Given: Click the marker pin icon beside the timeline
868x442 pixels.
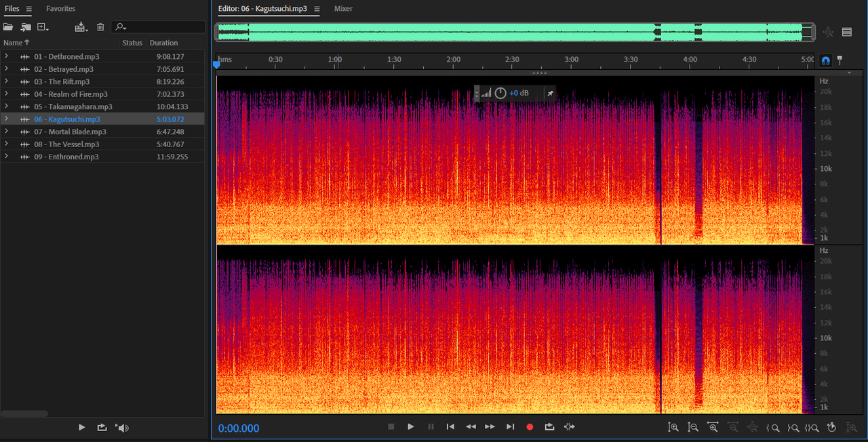Looking at the screenshot, I should pyautogui.click(x=840, y=60).
